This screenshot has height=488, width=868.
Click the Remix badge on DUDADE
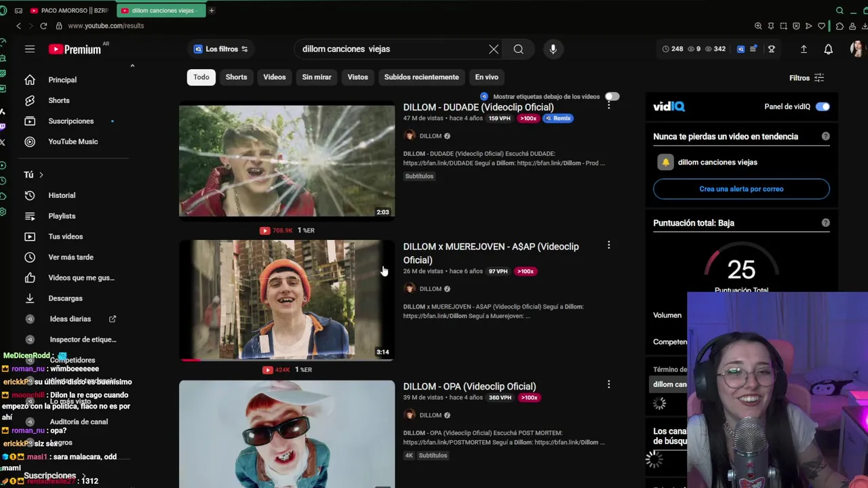(x=558, y=119)
